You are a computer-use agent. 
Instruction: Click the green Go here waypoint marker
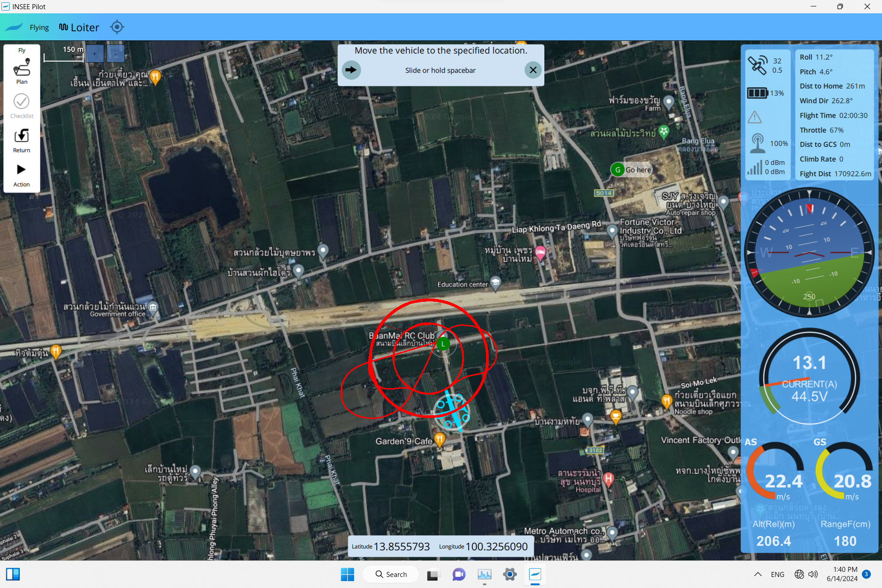618,170
